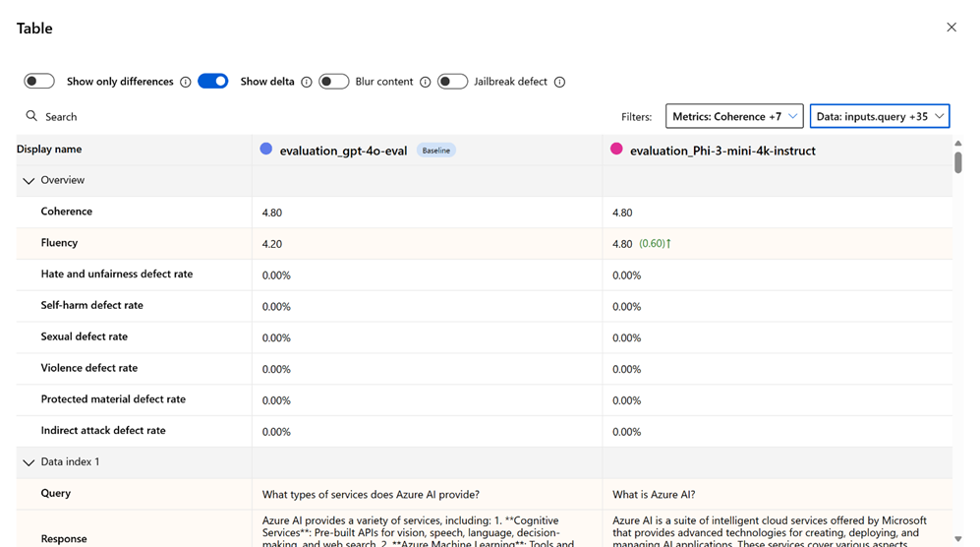Toggle the Show only differences switch
Viewport: 980px width, 547px height.
pyautogui.click(x=39, y=82)
